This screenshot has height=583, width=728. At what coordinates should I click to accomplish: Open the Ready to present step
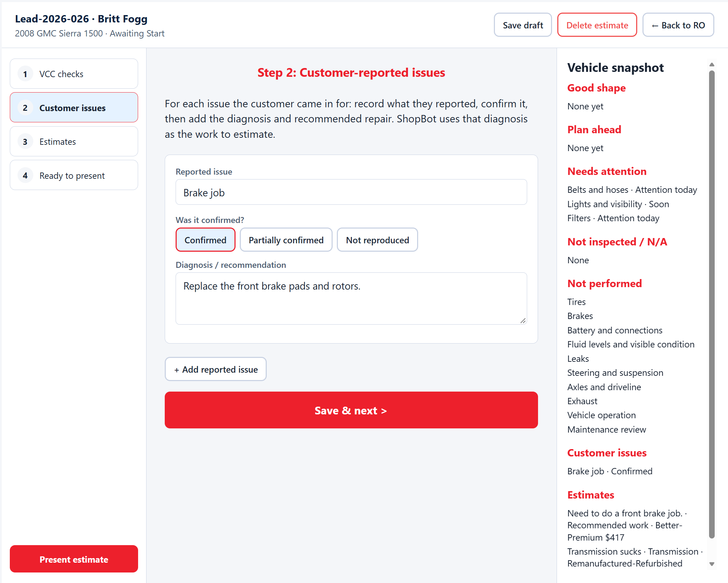pos(74,176)
